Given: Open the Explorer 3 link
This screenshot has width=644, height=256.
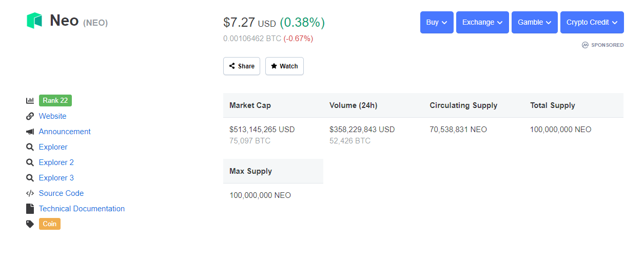Looking at the screenshot, I should (x=56, y=178).
